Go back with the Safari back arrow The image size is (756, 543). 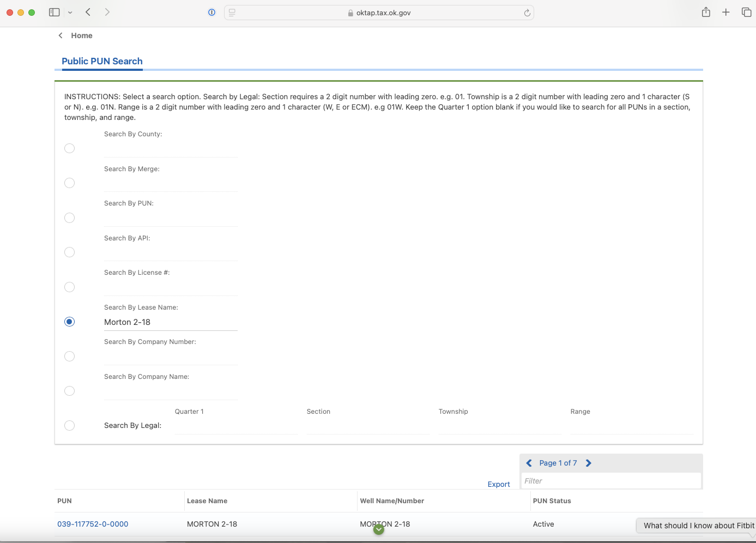88,12
